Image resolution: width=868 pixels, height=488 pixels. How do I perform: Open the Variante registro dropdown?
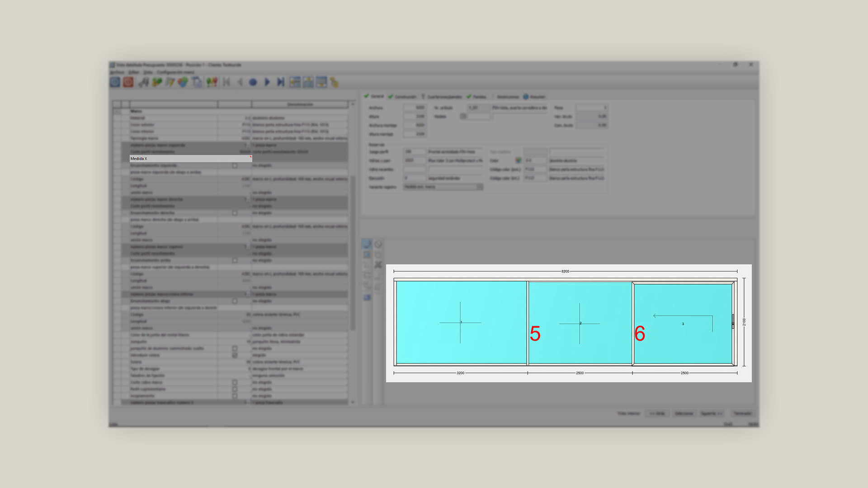point(443,187)
